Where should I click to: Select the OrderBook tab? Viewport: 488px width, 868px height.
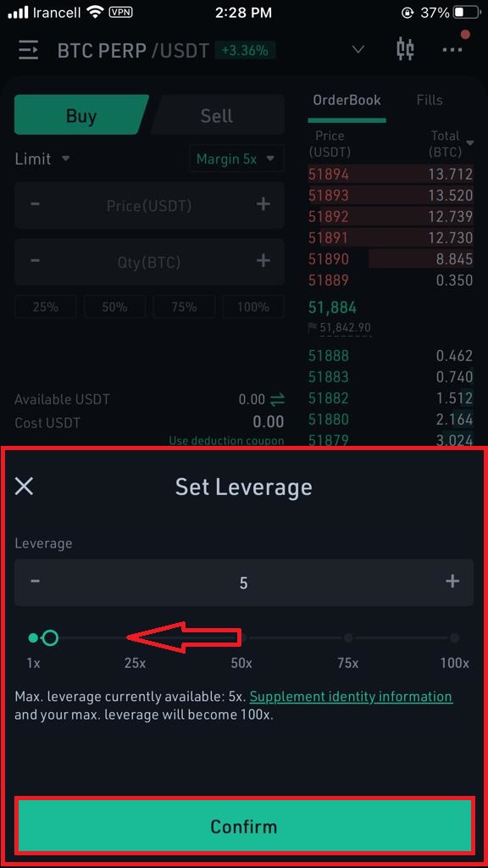point(347,100)
